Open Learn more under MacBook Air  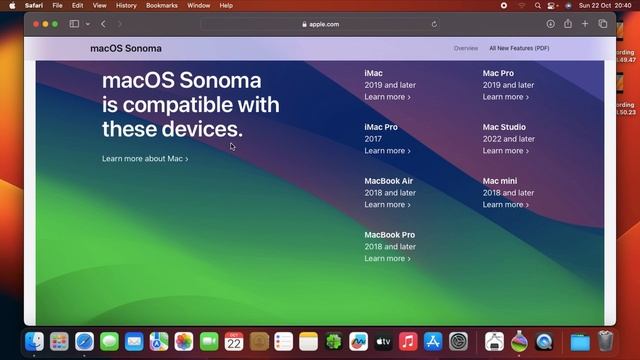[387, 204]
